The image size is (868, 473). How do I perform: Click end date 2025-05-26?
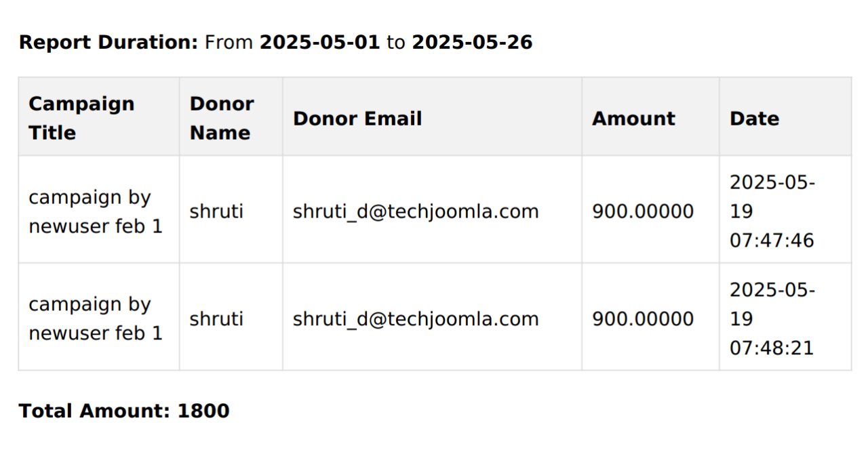click(x=472, y=43)
